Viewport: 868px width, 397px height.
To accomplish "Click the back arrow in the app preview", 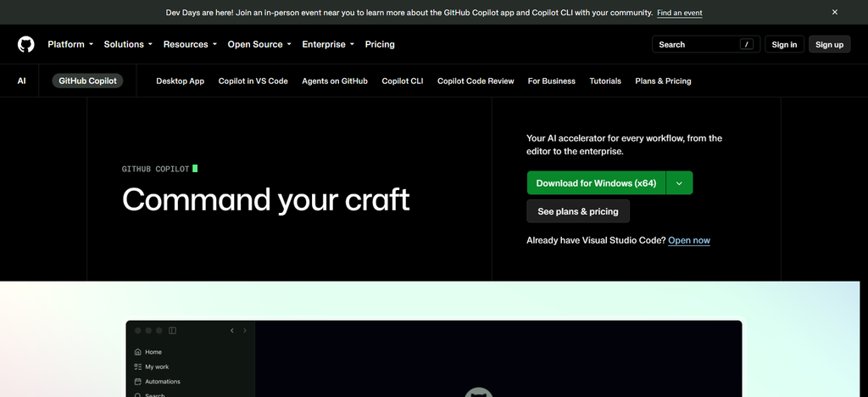I will 232,331.
